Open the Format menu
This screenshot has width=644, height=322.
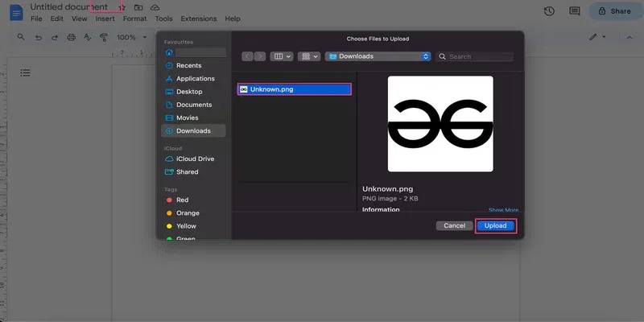[134, 19]
